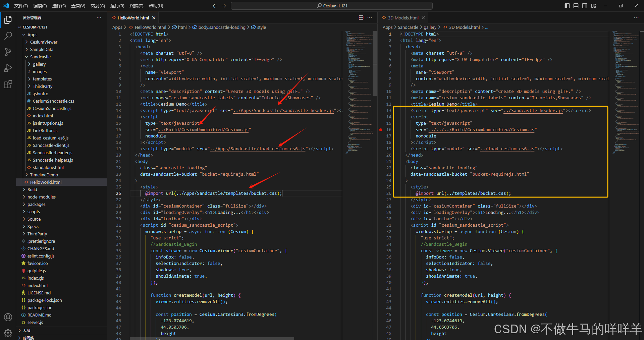Switch to the HelloWorld.html editor tab
This screenshot has height=340, width=644.
click(x=133, y=18)
